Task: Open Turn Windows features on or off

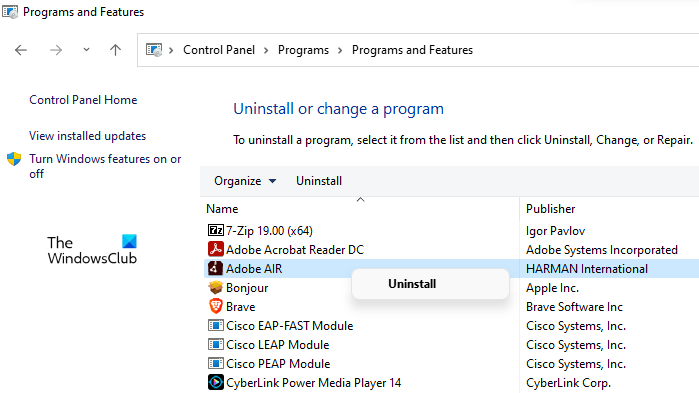Action: 105,166
